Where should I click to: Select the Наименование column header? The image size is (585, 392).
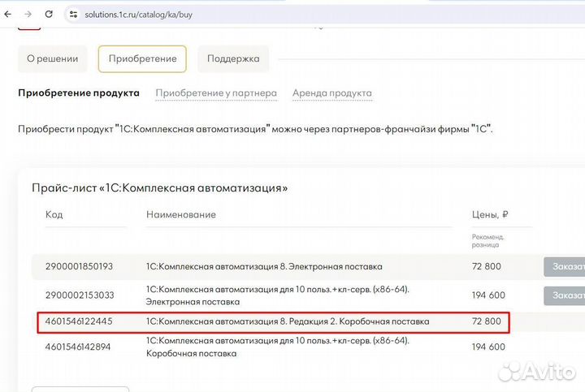point(181,214)
